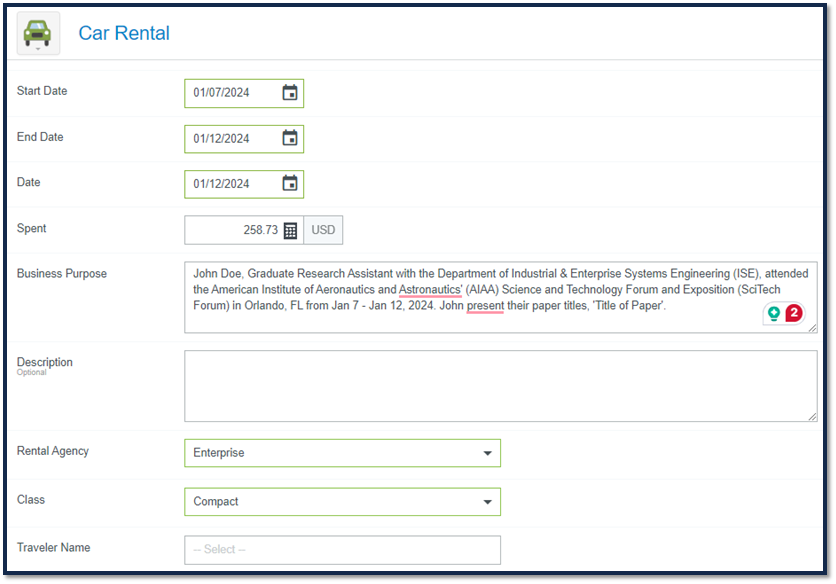
Task: Open the Date field calendar picker
Action: point(290,183)
